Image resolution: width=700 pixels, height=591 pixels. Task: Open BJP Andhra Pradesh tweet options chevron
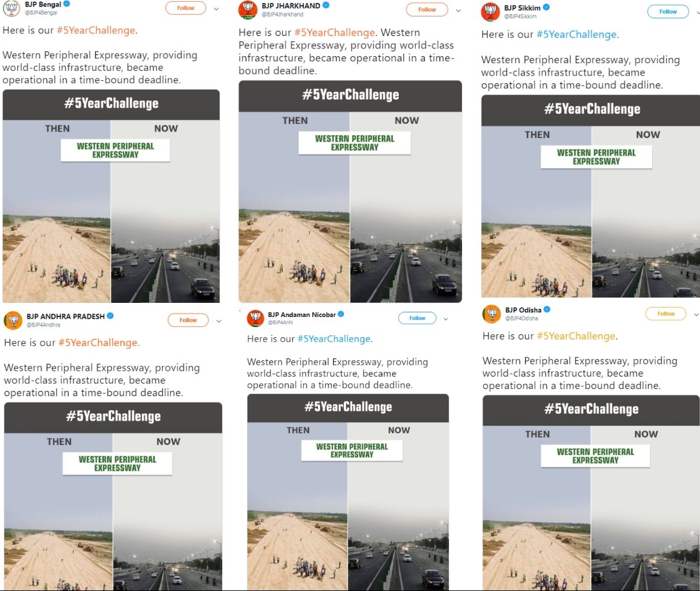click(219, 321)
